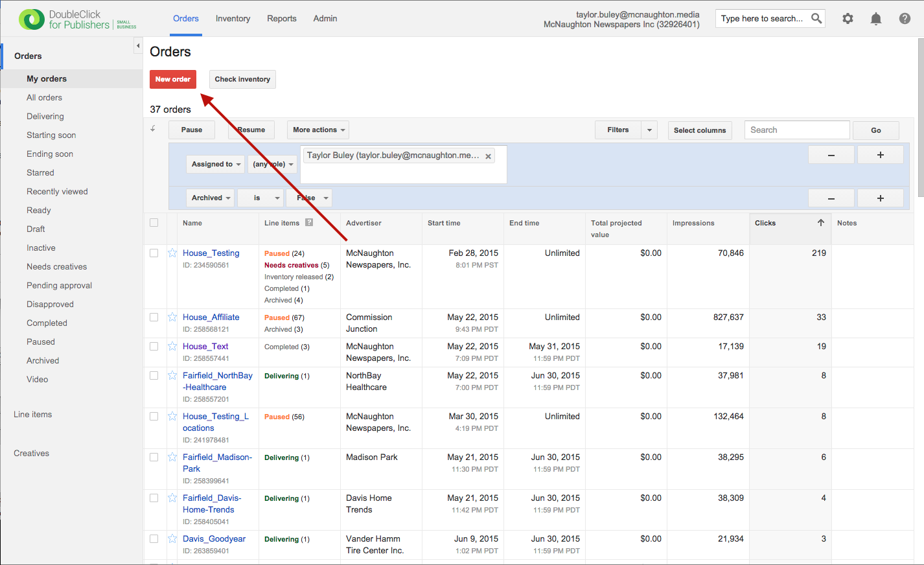Check the House_Testing order checkbox

click(x=154, y=253)
